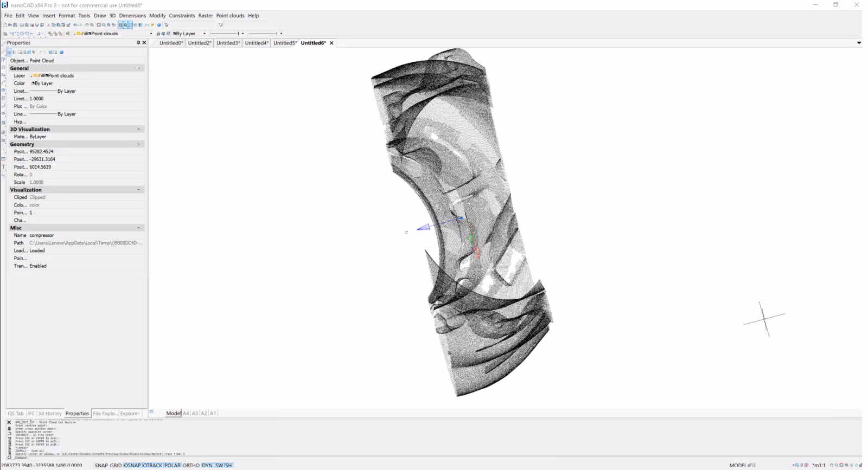Click the Load... Loaded property row
Viewport: 868px width, 470px height.
(x=77, y=251)
